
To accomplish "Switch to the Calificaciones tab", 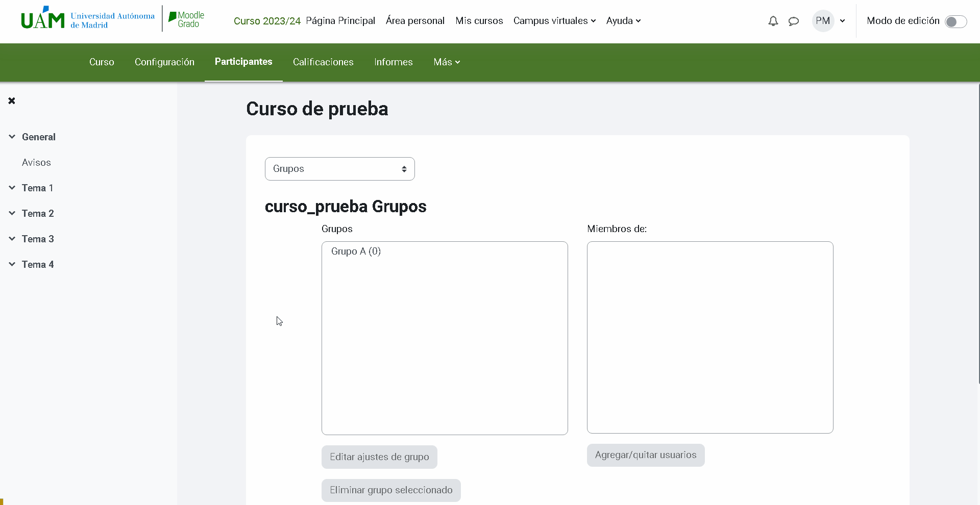I will 323,62.
